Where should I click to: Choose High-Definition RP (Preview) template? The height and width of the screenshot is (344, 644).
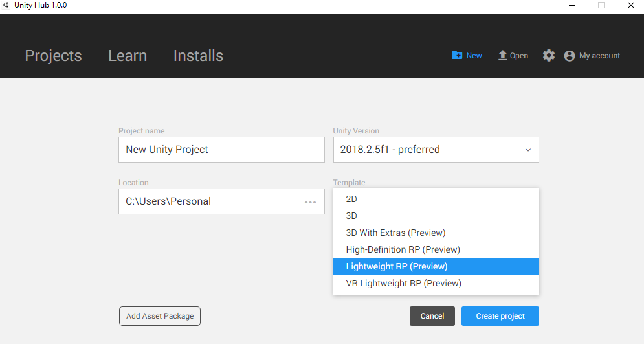(436, 249)
